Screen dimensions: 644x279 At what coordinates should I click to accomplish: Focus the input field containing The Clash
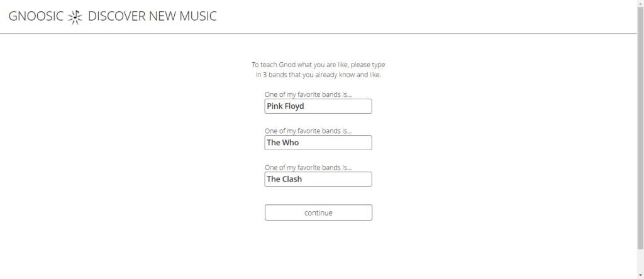click(x=318, y=179)
